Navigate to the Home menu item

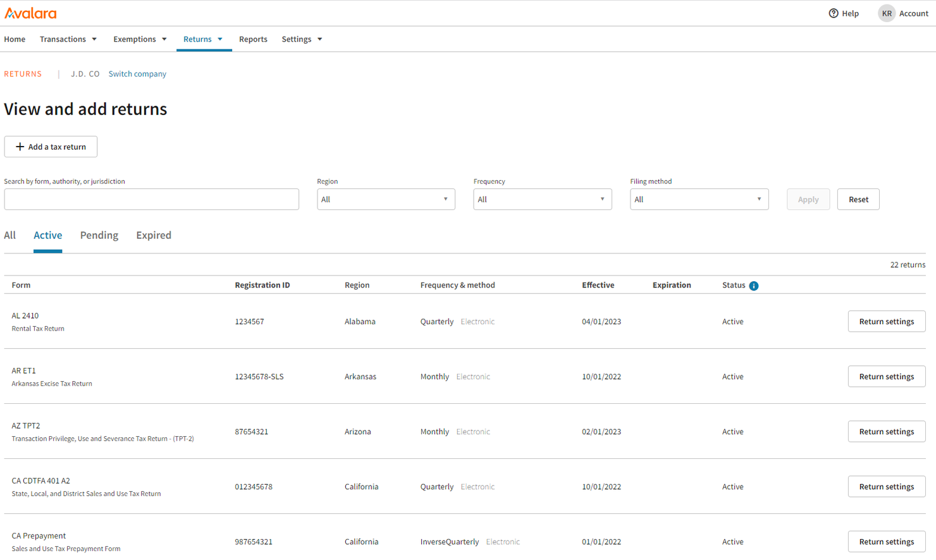pos(15,39)
